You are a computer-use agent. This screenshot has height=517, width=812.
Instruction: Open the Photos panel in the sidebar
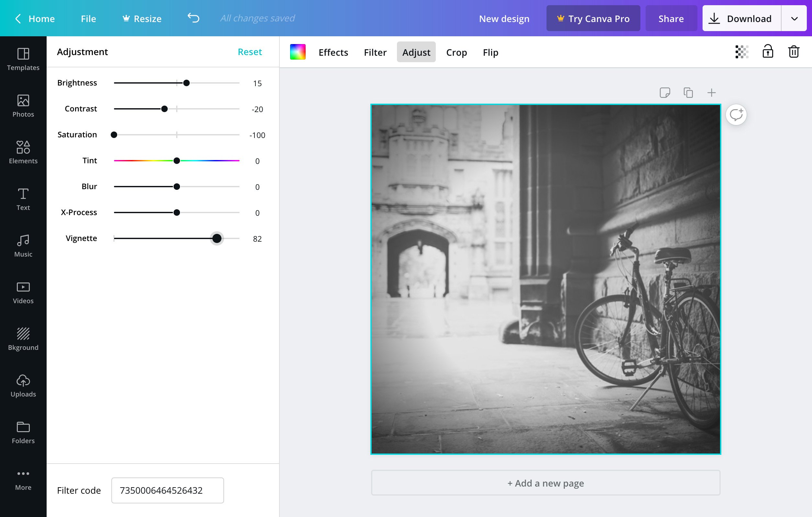click(23, 106)
